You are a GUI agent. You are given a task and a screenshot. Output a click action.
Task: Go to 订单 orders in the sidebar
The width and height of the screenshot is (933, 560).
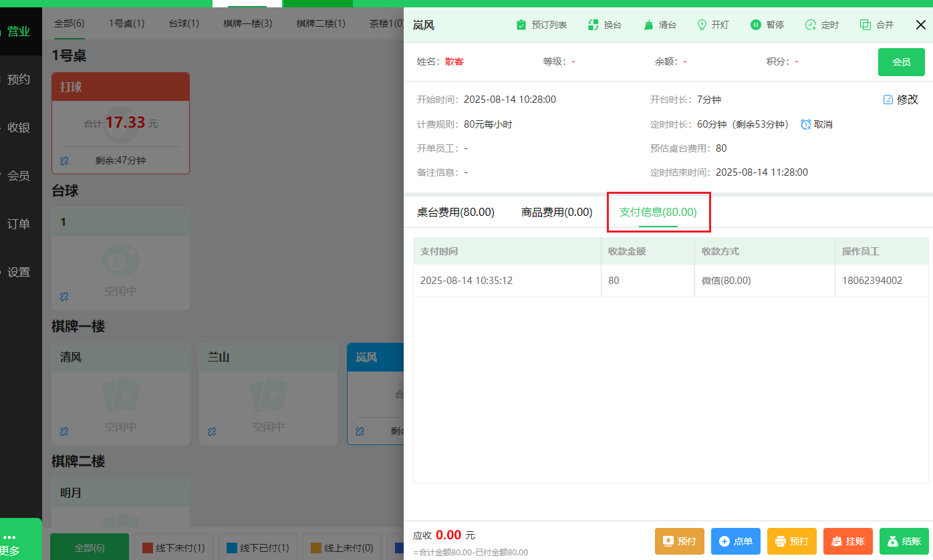tap(19, 224)
